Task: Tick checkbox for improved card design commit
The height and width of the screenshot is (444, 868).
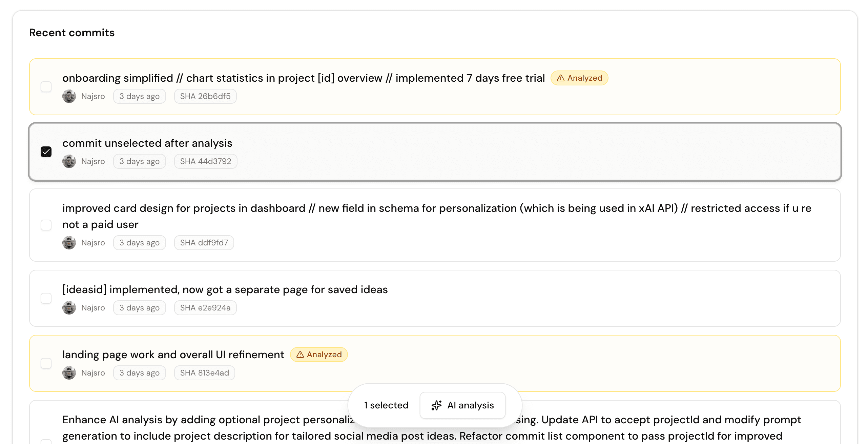Action: pyautogui.click(x=46, y=225)
